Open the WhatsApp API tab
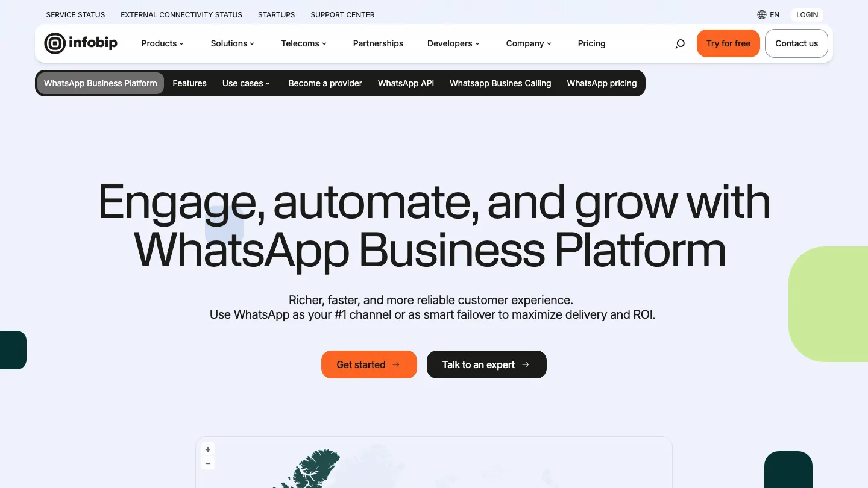This screenshot has width=868, height=488. tap(406, 83)
